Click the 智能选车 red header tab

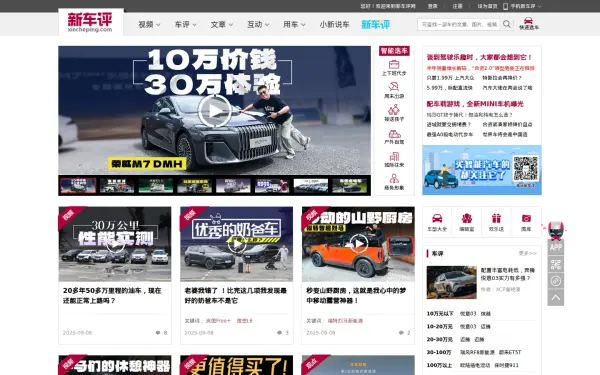(394, 51)
